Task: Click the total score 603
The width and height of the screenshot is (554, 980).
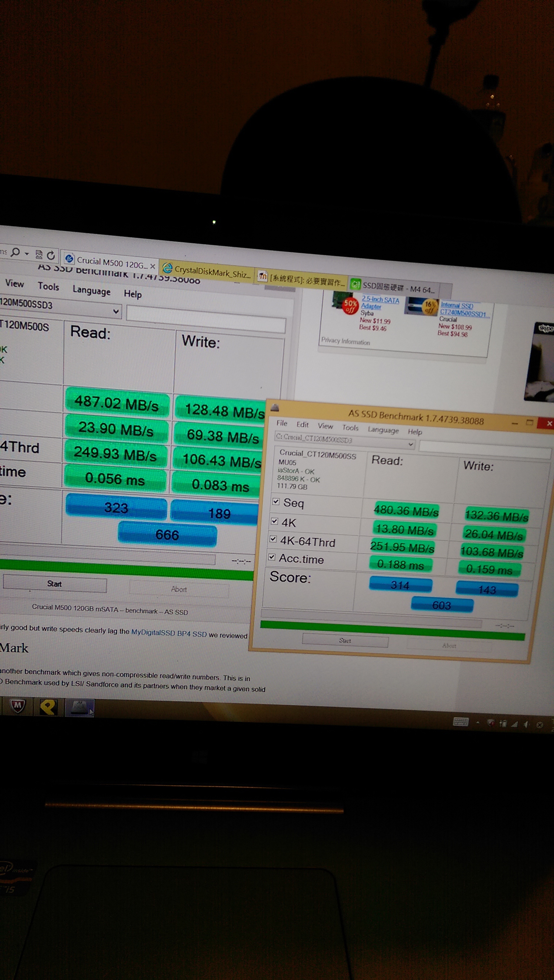Action: [442, 605]
